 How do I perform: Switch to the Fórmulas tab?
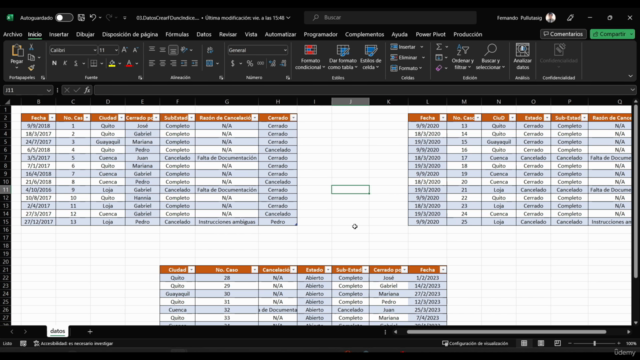(x=177, y=34)
